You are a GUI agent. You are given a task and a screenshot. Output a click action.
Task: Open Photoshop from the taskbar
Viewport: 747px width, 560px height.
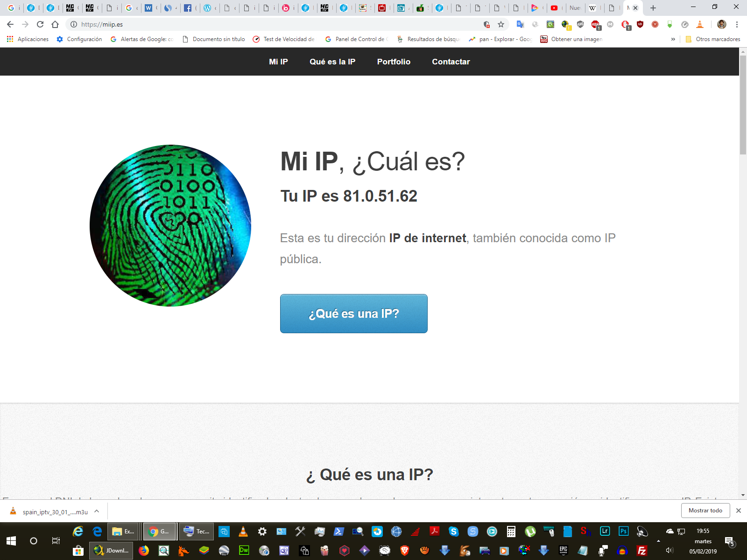(623, 531)
